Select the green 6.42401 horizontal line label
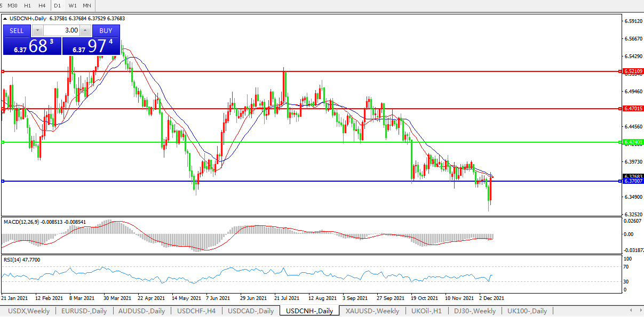Image resolution: width=644 pixels, height=317 pixels. pyautogui.click(x=633, y=142)
